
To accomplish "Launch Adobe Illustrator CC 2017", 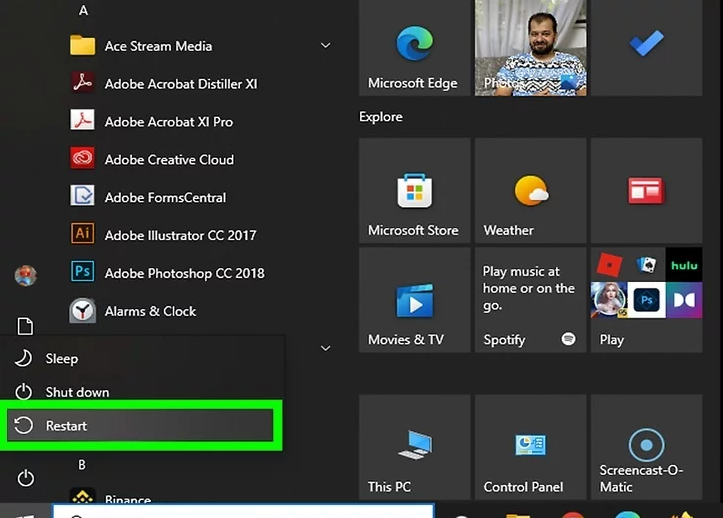I will tap(180, 235).
